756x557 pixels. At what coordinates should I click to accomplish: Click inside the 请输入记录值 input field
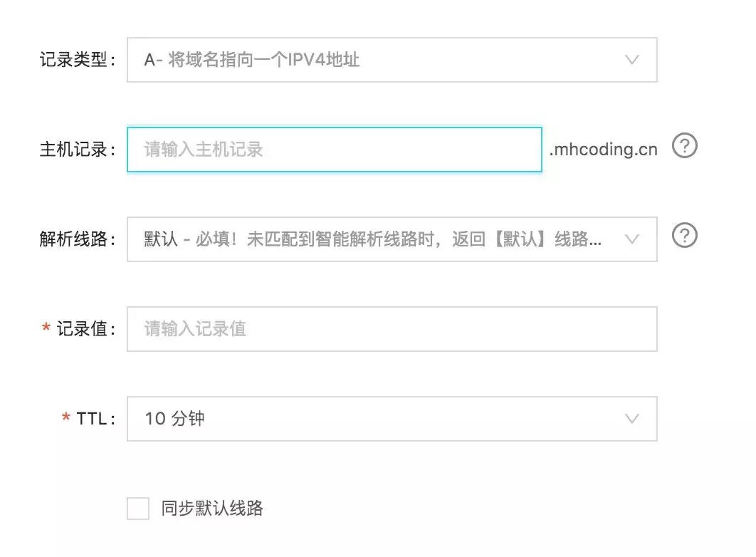click(x=392, y=328)
